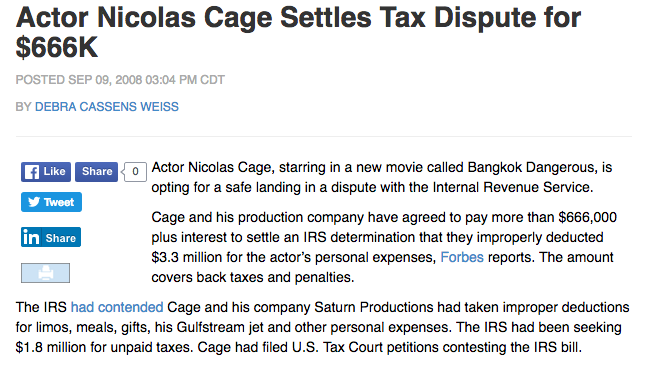Click the share count bubble showing 0

coord(135,172)
